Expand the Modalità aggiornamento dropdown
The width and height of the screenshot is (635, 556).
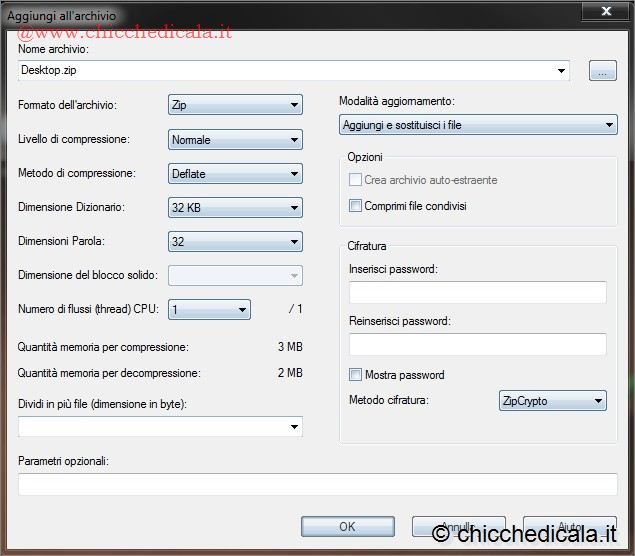[x=478, y=126]
